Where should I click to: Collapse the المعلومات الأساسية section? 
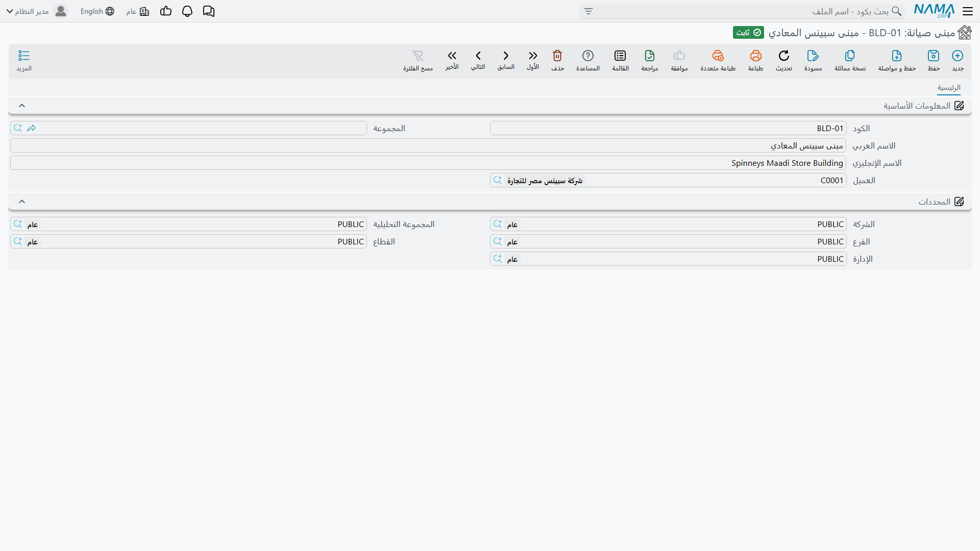click(x=22, y=106)
